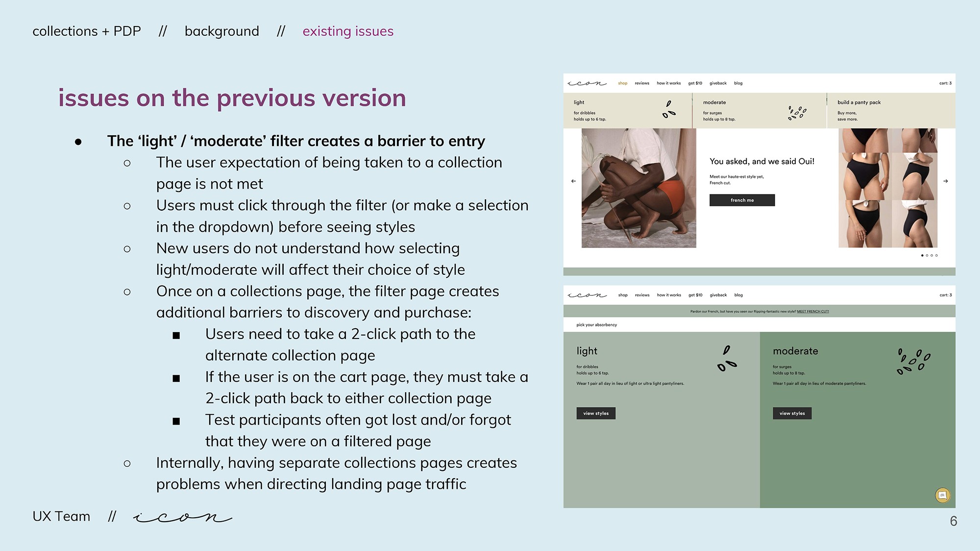Click the carousel right arrow icon
The height and width of the screenshot is (551, 980).
click(945, 181)
